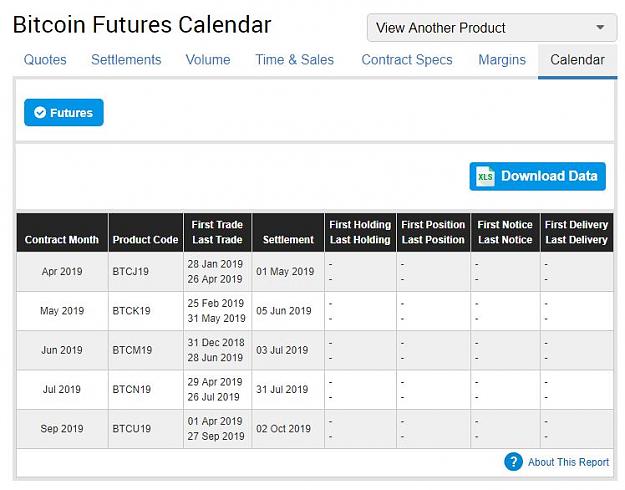Click the First Delivery Last Delivery header
625x490 pixels.
[x=576, y=232]
